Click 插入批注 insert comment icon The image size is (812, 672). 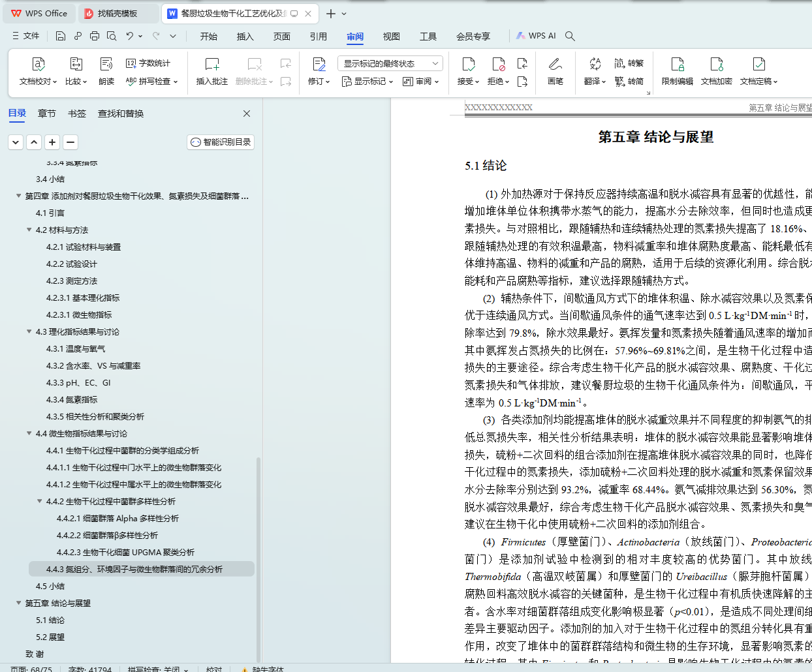(212, 64)
